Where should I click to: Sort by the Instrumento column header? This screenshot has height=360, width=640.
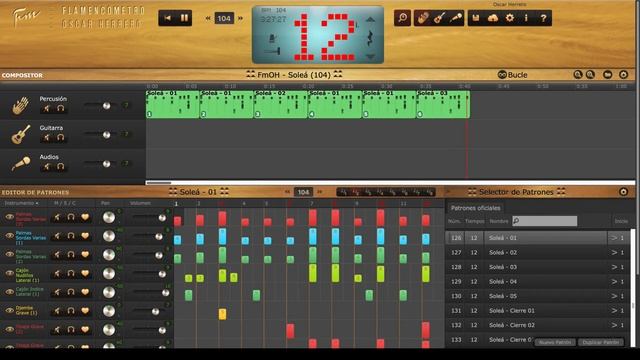click(22, 203)
